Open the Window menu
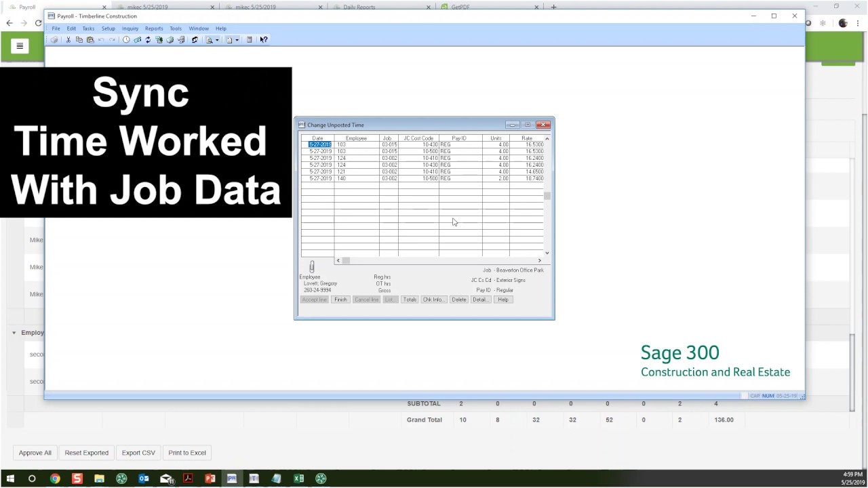The image size is (868, 488). coord(199,28)
